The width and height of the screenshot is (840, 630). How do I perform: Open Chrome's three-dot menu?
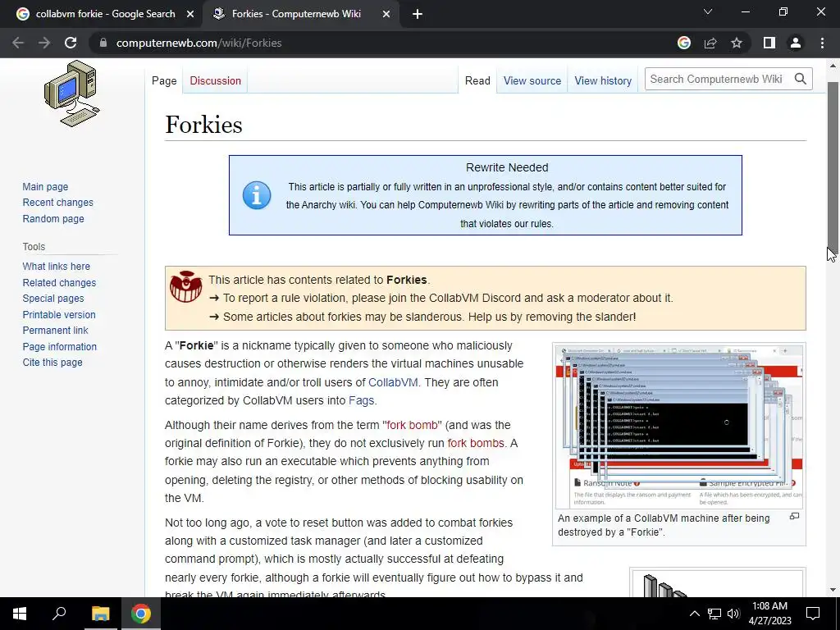(822, 43)
